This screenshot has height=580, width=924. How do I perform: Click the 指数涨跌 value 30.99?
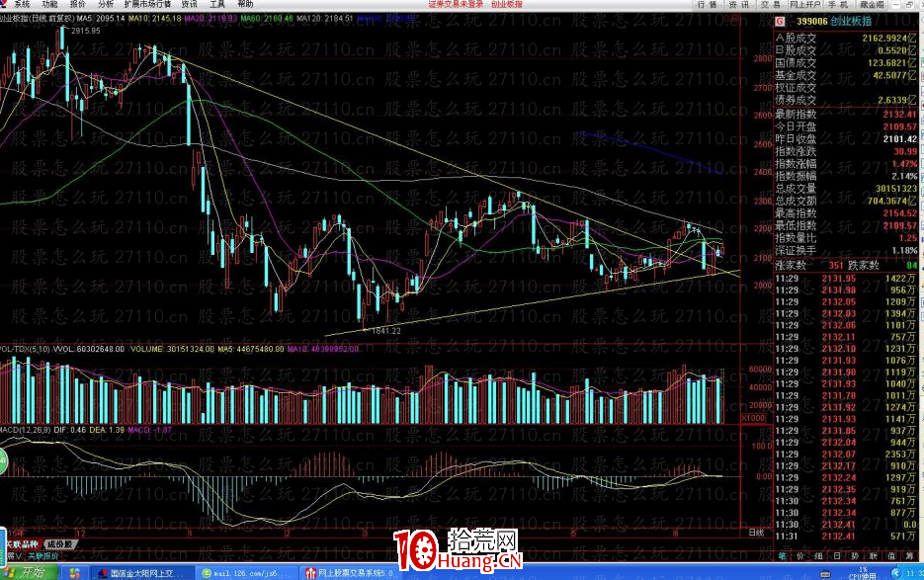(x=905, y=151)
